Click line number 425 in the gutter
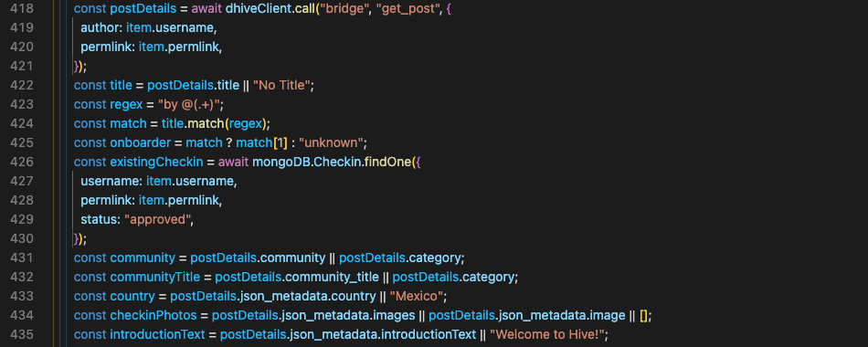Image resolution: width=868 pixels, height=347 pixels. click(x=22, y=142)
